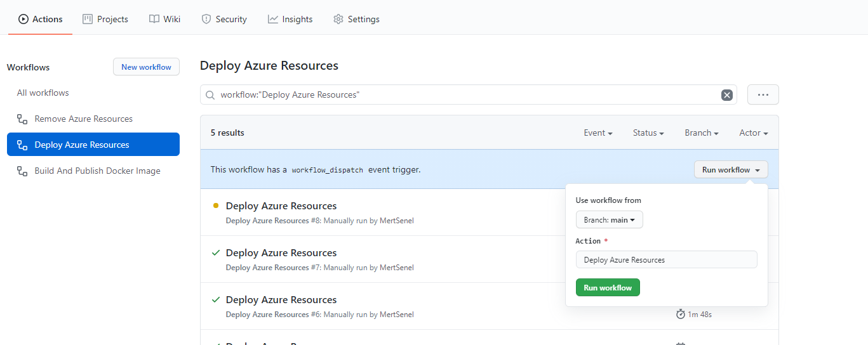The image size is (868, 345).
Task: Click the Deploy Azure Resources page heading
Action: tap(269, 65)
